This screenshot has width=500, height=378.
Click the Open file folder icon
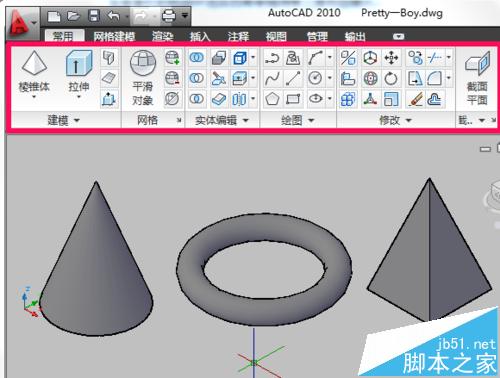click(x=73, y=16)
